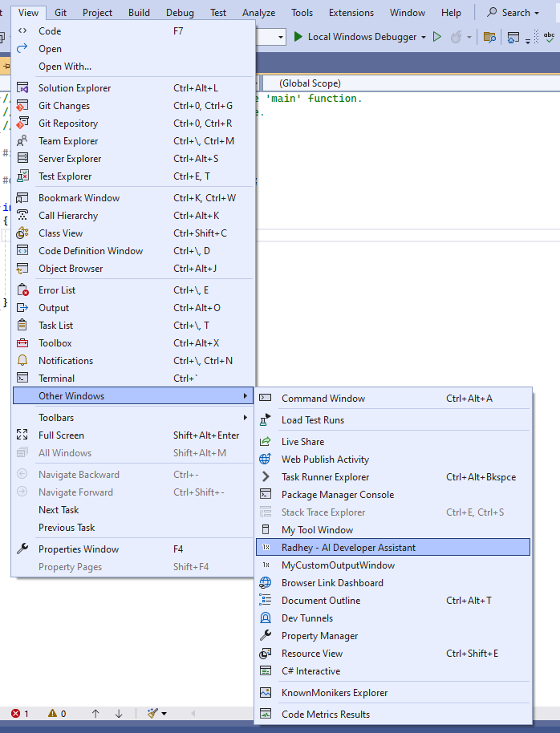Open the Extensions menu
The height and width of the screenshot is (733, 560).
(x=351, y=13)
